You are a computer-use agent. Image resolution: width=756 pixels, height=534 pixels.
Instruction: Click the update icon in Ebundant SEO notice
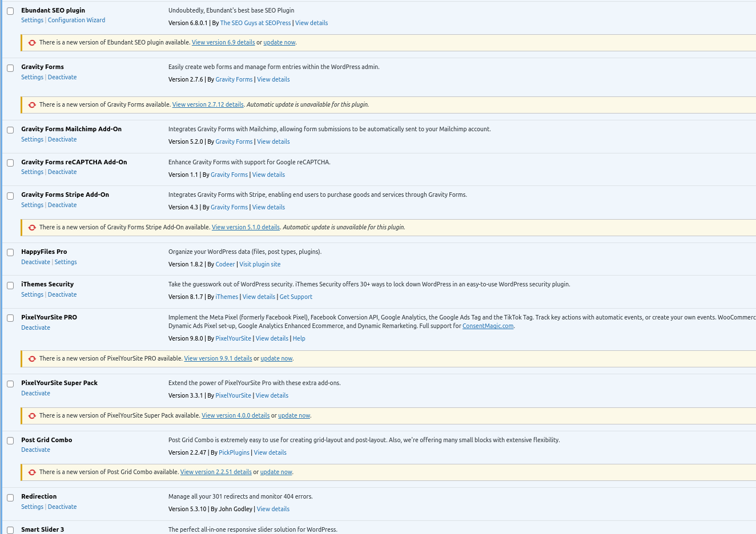32,43
